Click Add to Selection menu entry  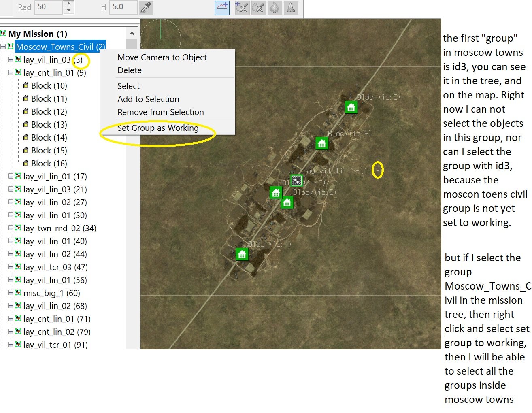point(148,99)
